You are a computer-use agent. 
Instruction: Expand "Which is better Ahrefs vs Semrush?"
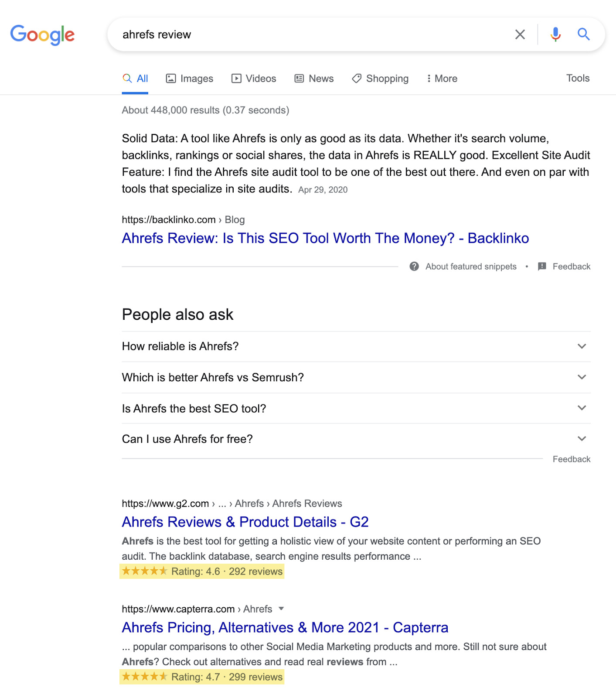[x=582, y=377]
